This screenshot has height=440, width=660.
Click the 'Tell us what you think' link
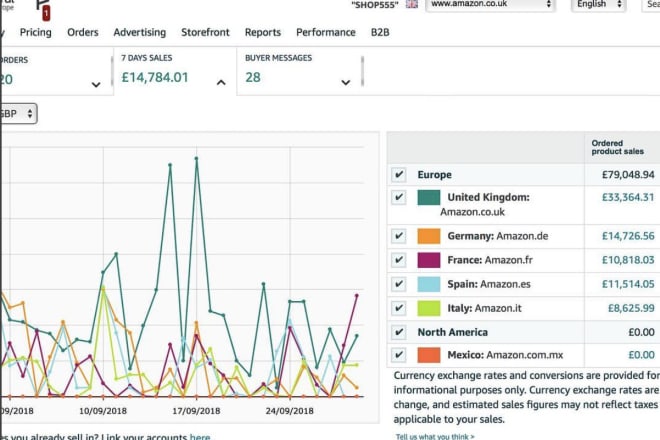point(435,437)
